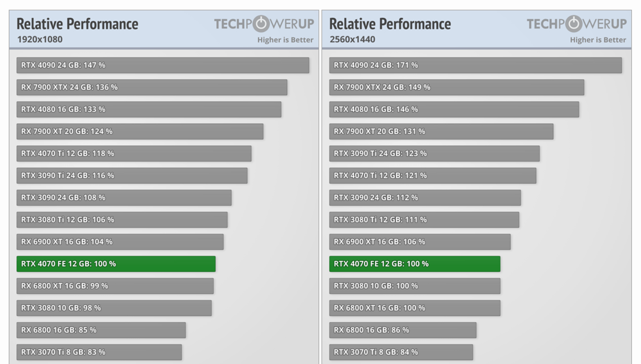Click the RX 7900 XT 124 % bar
Viewport: 641px width, 364px height.
click(140, 131)
